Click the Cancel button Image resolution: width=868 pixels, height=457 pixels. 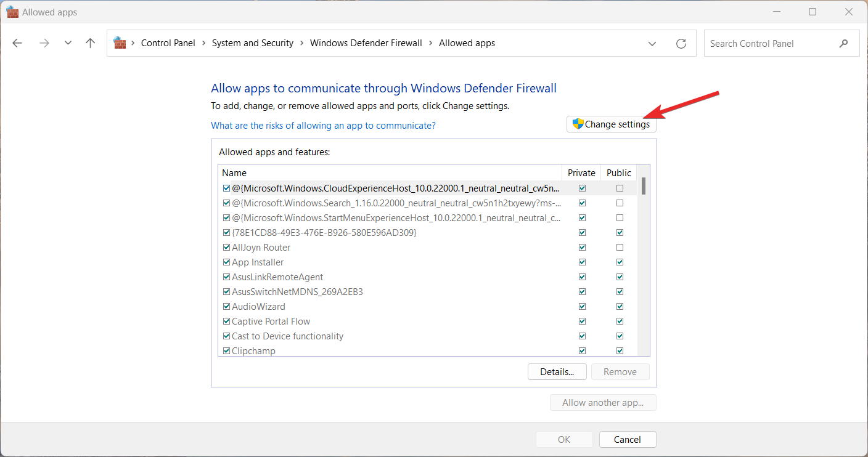[x=628, y=439]
